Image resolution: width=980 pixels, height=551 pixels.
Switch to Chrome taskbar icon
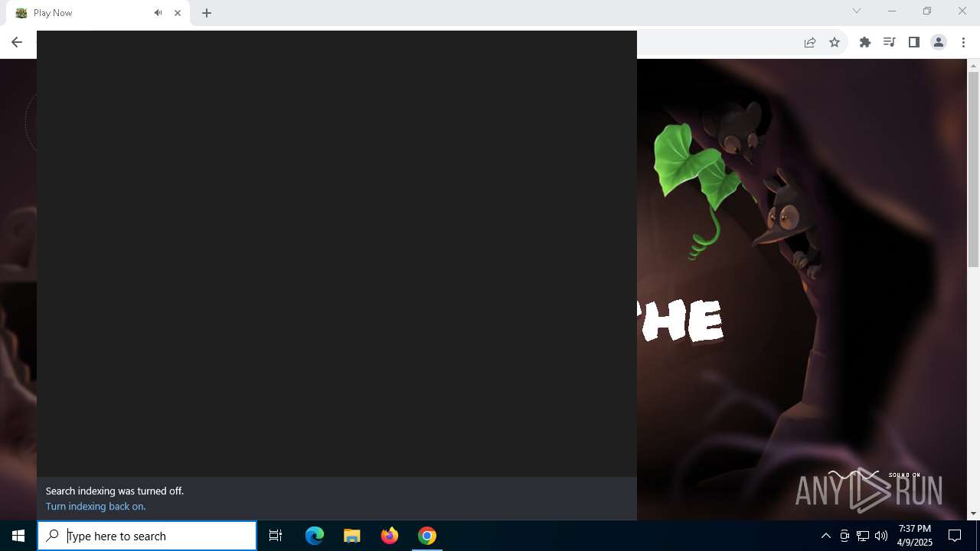(427, 536)
